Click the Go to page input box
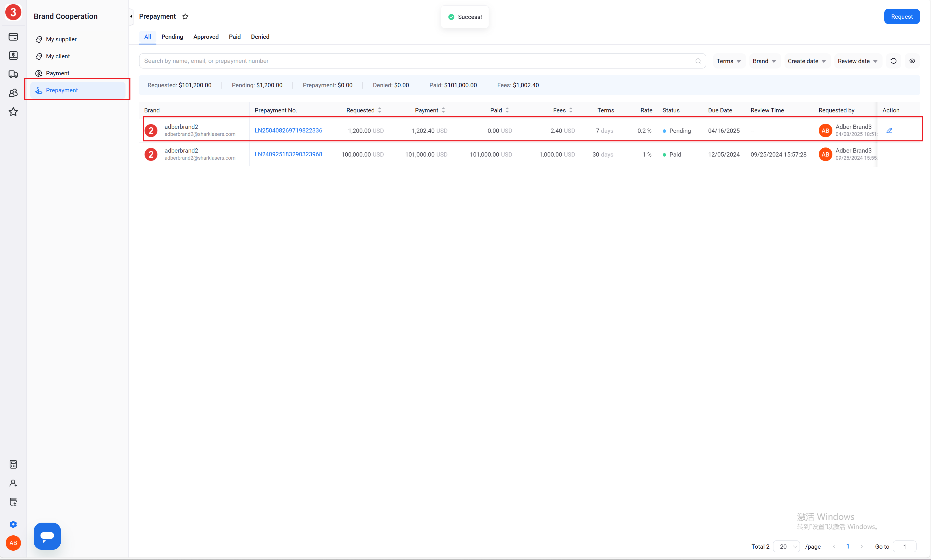The height and width of the screenshot is (560, 931). tap(904, 546)
